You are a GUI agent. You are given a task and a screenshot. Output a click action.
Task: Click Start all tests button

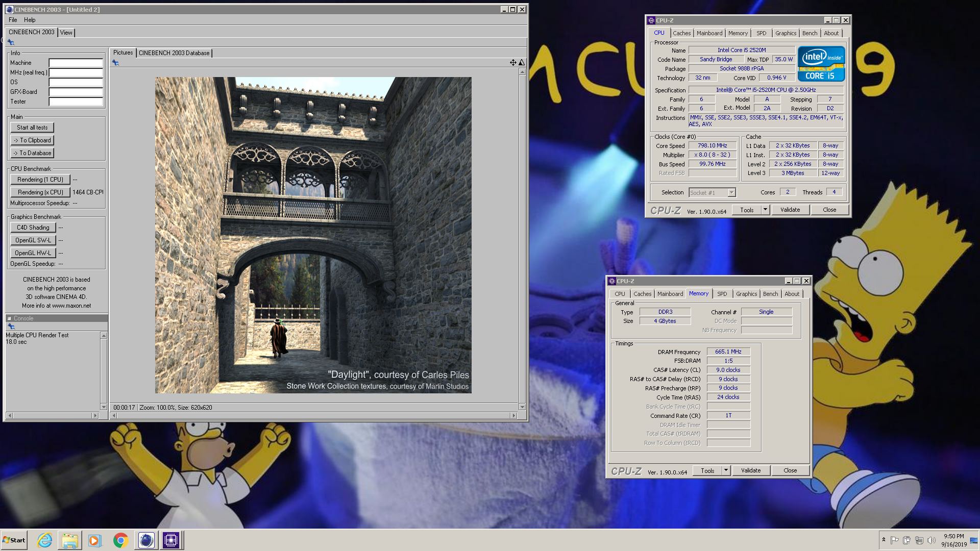point(32,128)
